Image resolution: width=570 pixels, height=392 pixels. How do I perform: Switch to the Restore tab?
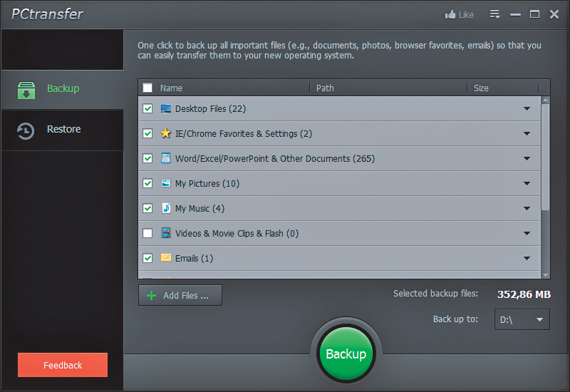coord(62,130)
